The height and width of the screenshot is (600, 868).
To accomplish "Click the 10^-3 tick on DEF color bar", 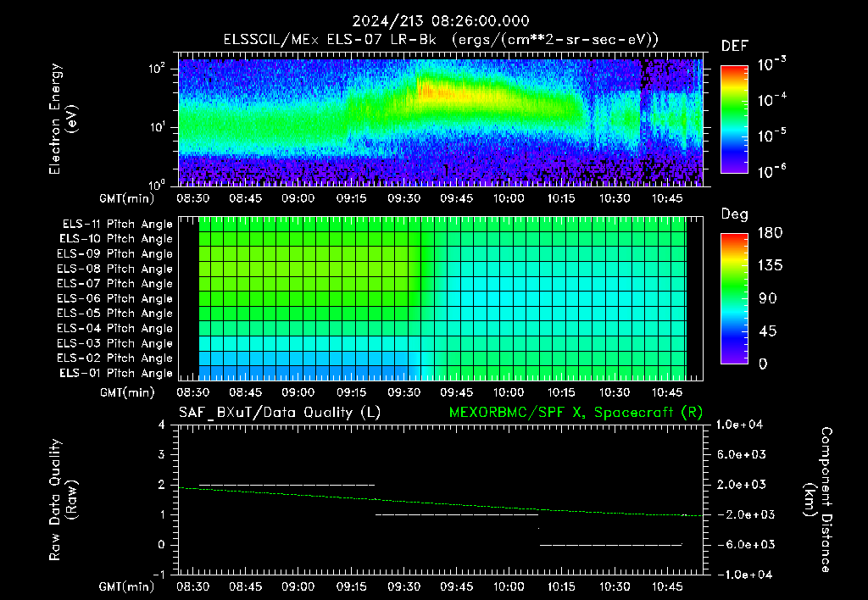I will click(x=771, y=64).
